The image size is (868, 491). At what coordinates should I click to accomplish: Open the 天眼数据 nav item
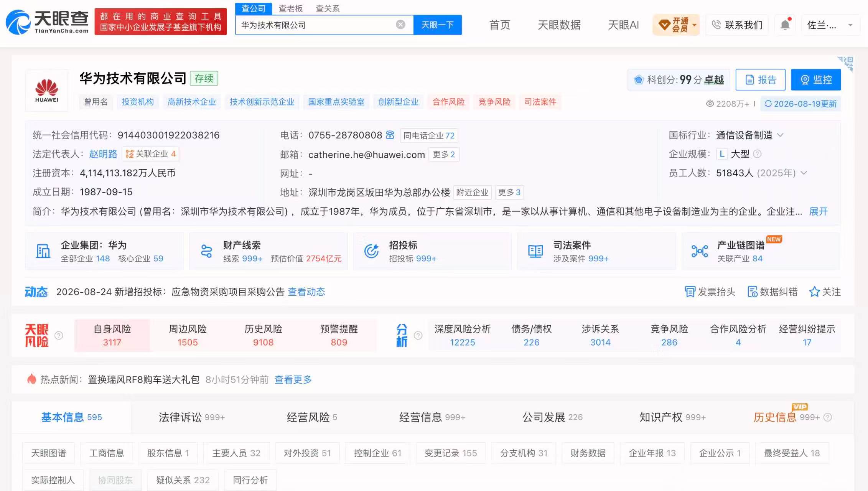[x=559, y=25]
